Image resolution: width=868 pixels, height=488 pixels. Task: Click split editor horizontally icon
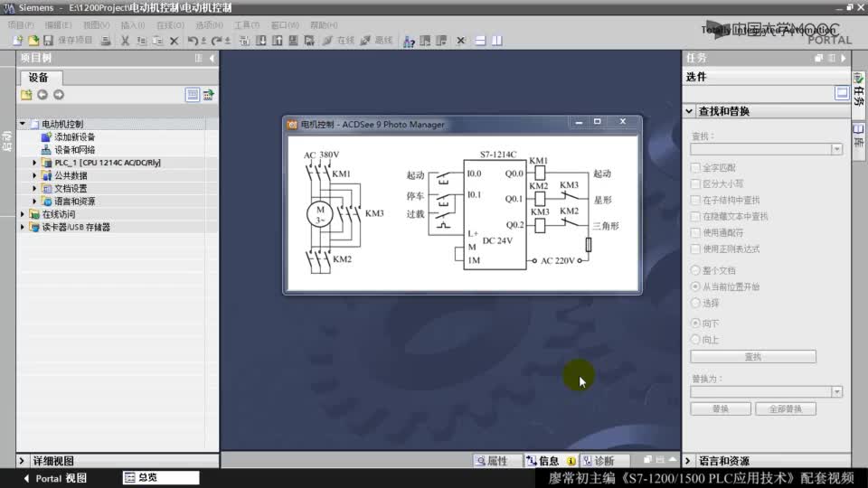(x=480, y=41)
